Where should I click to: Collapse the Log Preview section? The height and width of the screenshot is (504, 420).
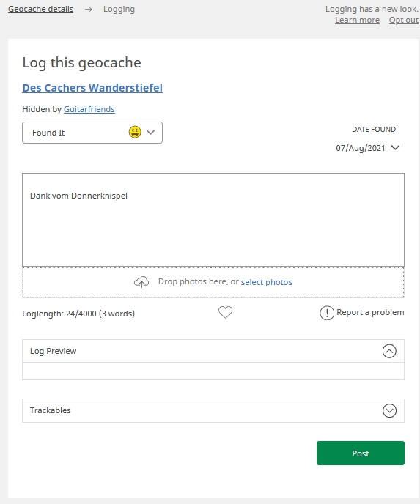tap(389, 351)
